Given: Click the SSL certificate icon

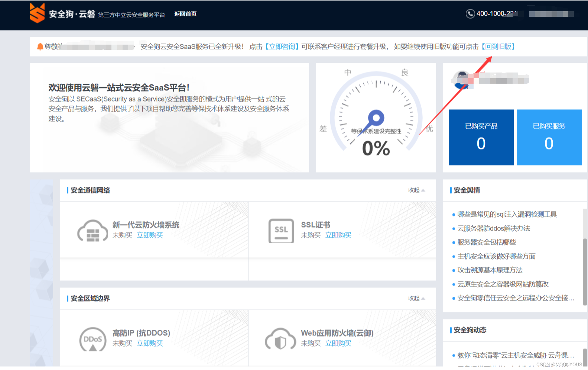Looking at the screenshot, I should [x=281, y=231].
